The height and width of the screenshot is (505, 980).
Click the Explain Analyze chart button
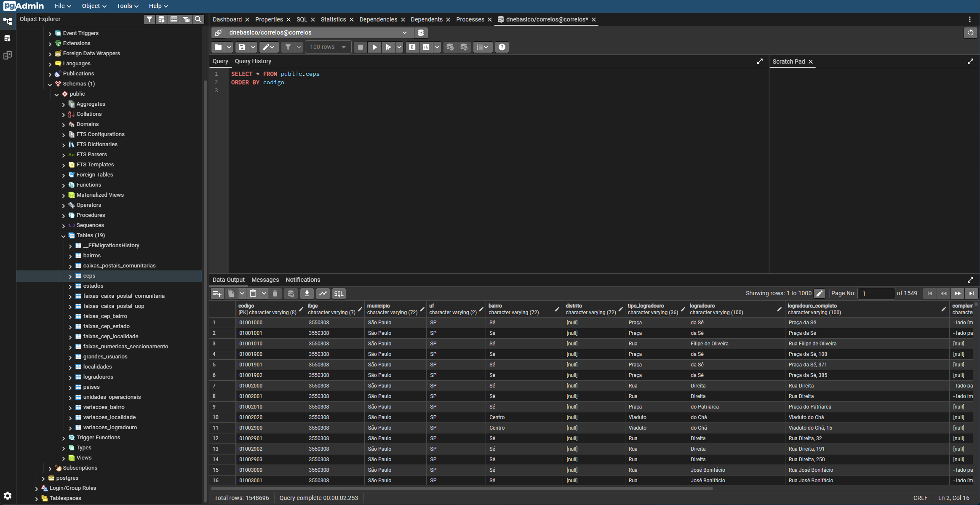[426, 47]
